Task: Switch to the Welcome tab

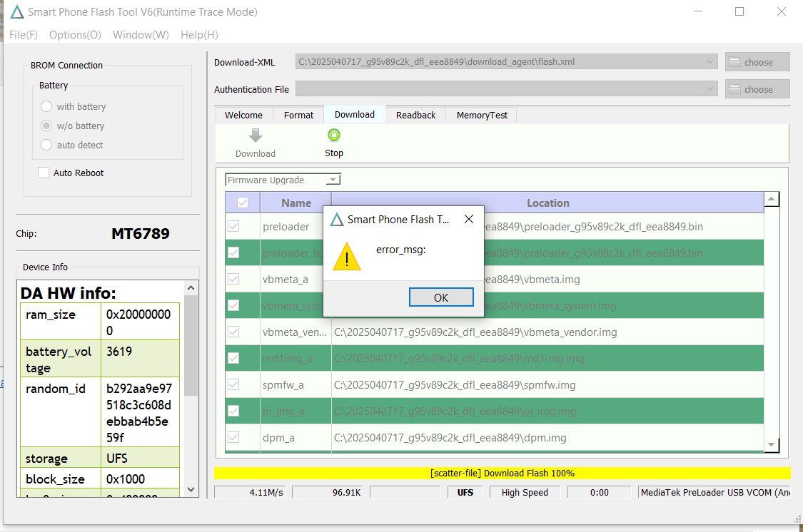Action: pyautogui.click(x=244, y=115)
